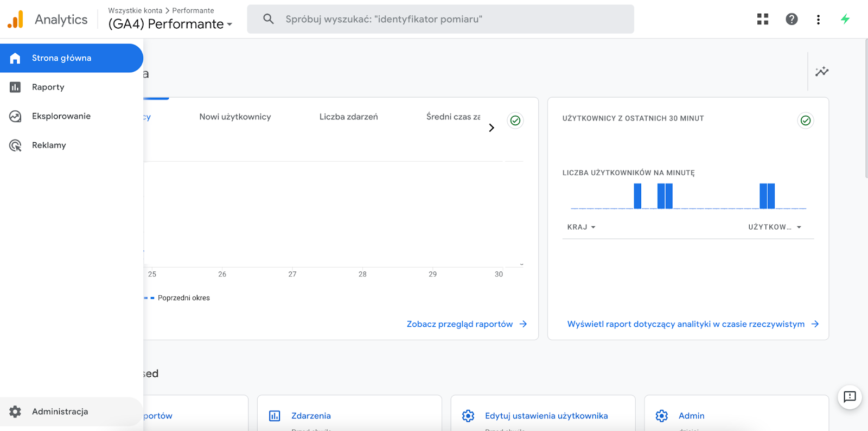Click the green checkmark on metrics card

pos(515,121)
